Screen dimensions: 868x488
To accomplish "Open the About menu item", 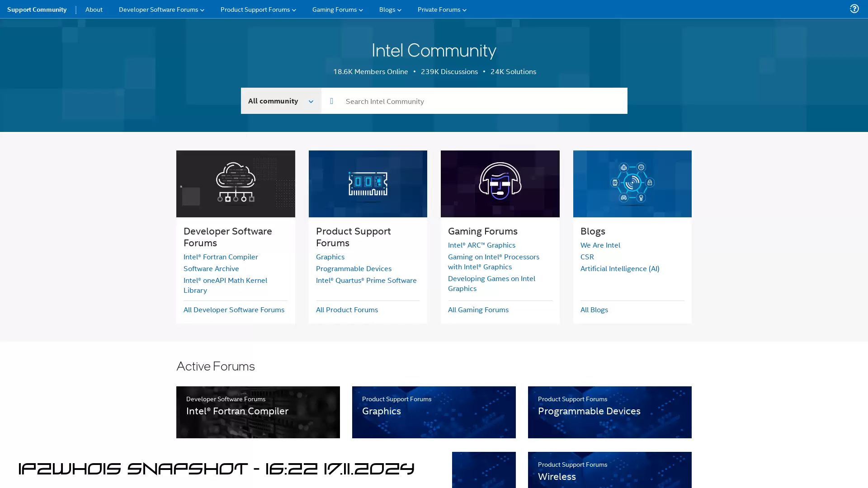I will (x=94, y=9).
